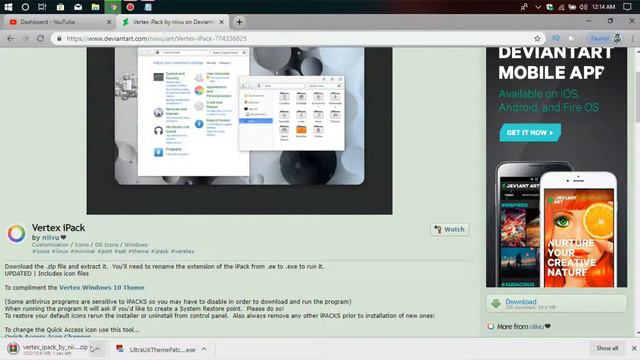
Task: Open the UltraUXThemePatcher exe download
Action: (155, 349)
